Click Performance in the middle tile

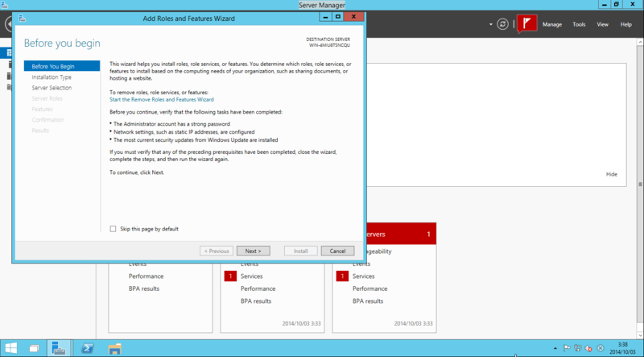(258, 289)
